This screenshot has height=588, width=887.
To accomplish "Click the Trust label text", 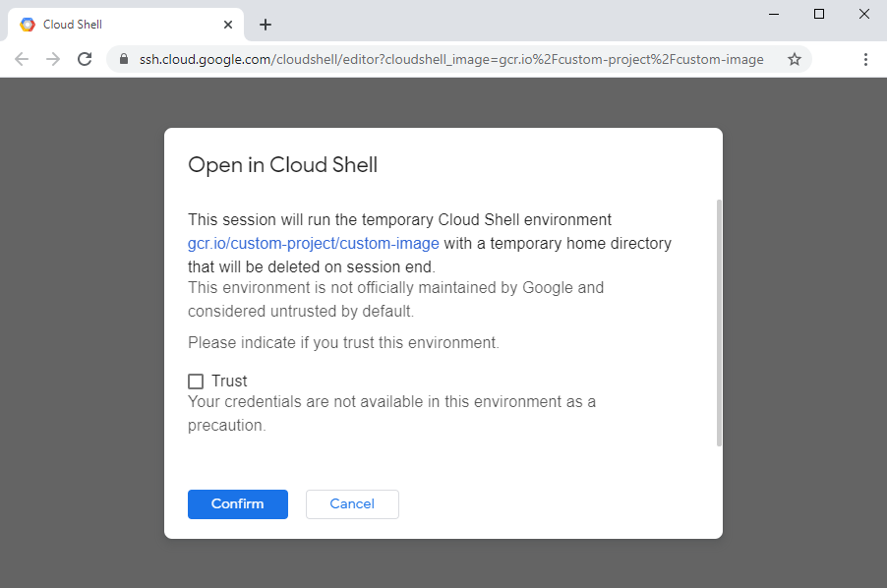I will [229, 382].
